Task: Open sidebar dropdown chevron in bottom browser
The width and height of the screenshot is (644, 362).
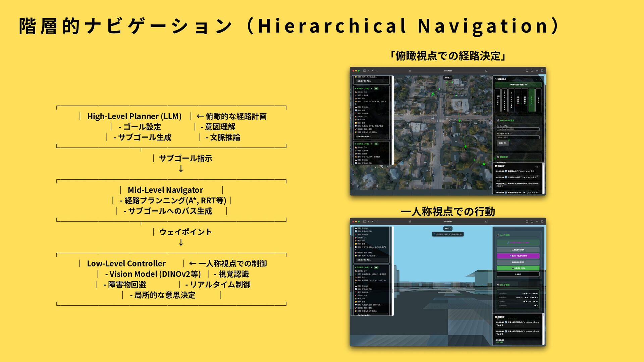Action: 368,222
